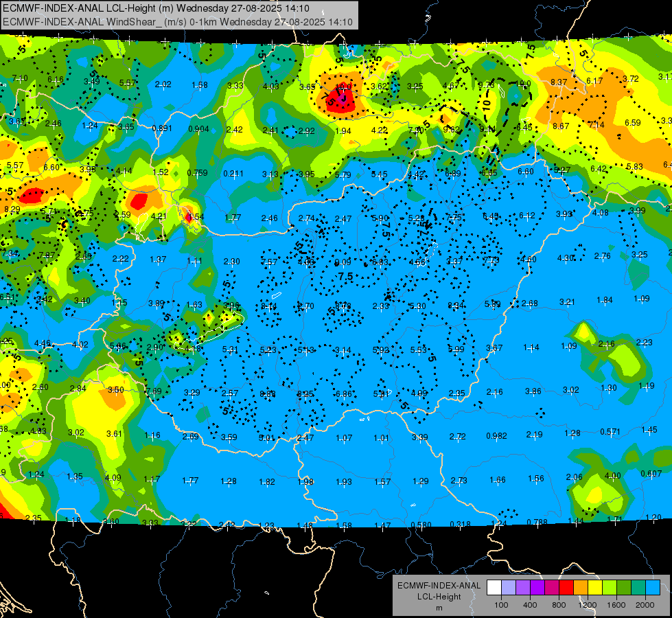Click the legend scale label 1600
Viewport: 672px width, 618px height.
tap(616, 605)
